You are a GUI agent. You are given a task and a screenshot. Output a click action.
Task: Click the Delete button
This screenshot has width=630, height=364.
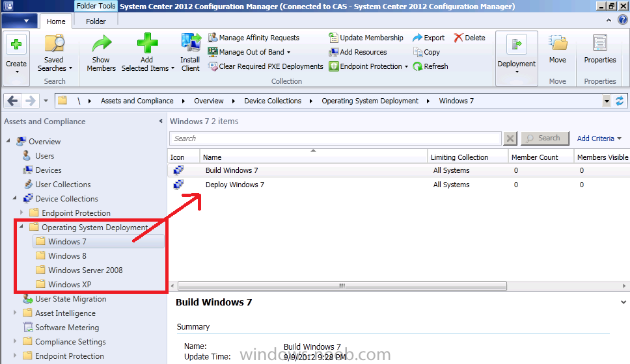pos(470,38)
